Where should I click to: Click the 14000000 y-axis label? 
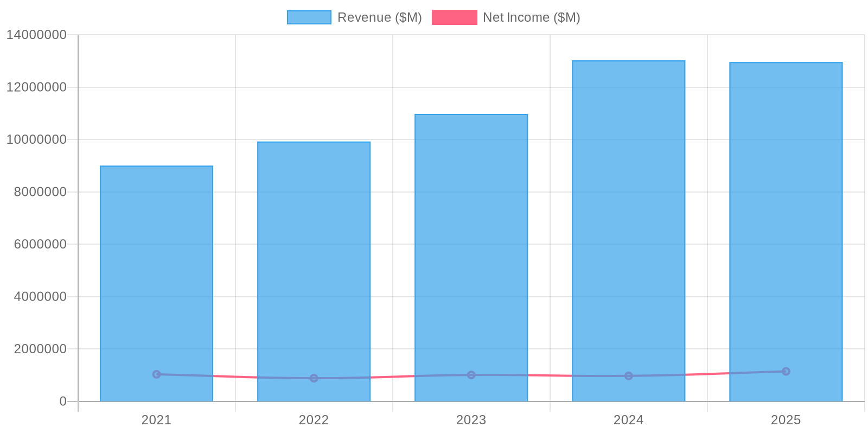[36, 35]
